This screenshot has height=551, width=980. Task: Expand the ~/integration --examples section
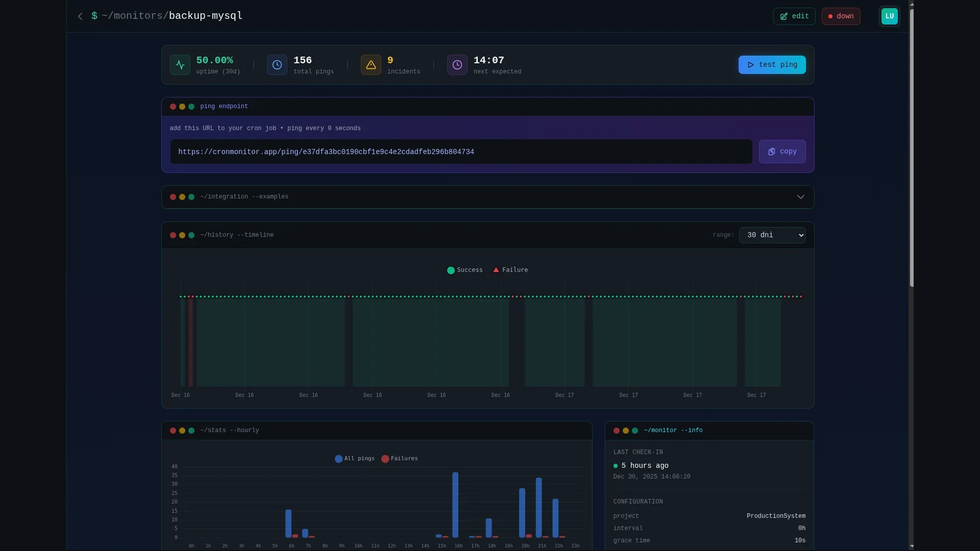click(x=800, y=196)
